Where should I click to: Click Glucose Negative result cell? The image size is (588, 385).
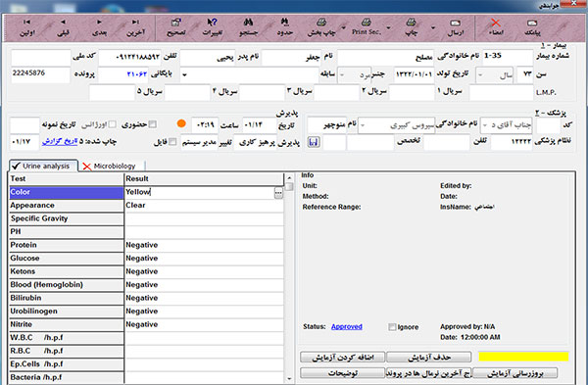204,259
